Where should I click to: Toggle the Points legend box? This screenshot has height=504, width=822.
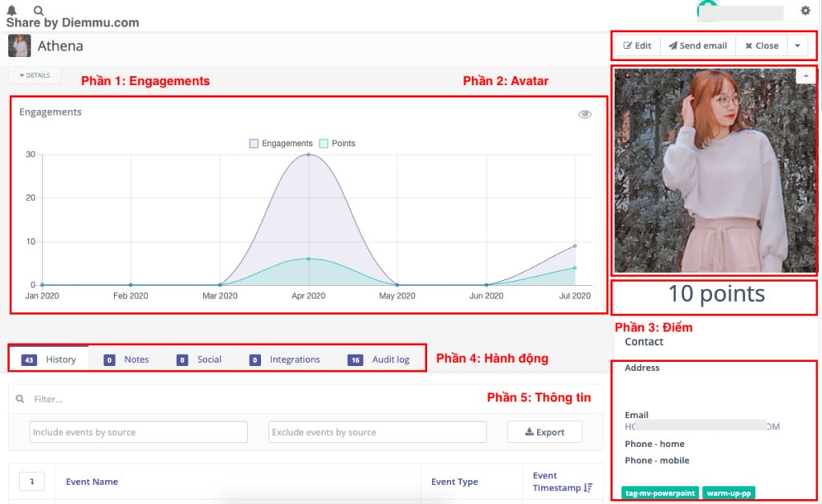(x=324, y=144)
